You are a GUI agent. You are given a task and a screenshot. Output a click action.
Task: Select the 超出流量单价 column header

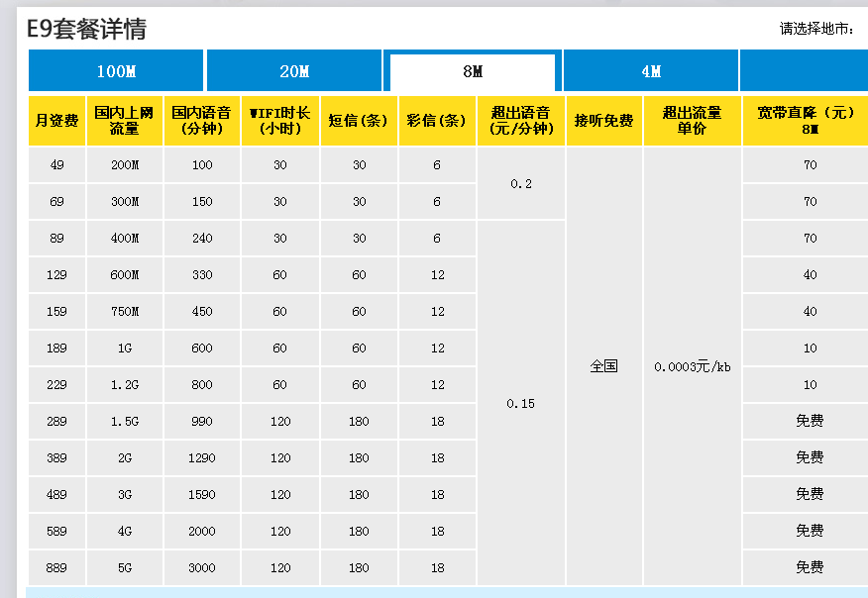(692, 121)
